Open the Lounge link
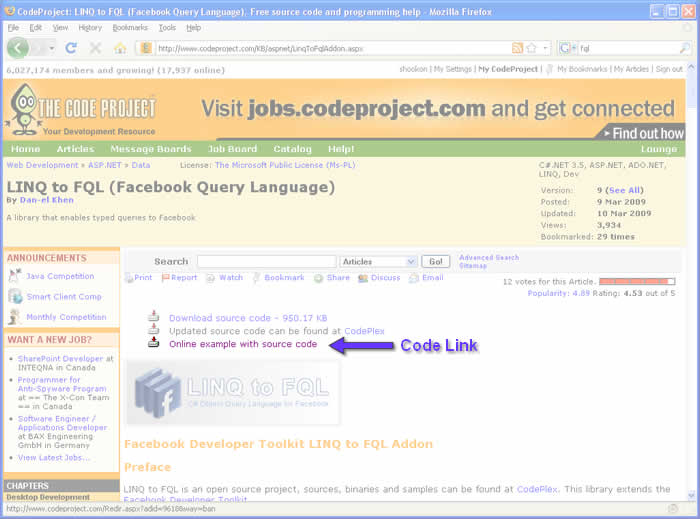 pos(659,149)
